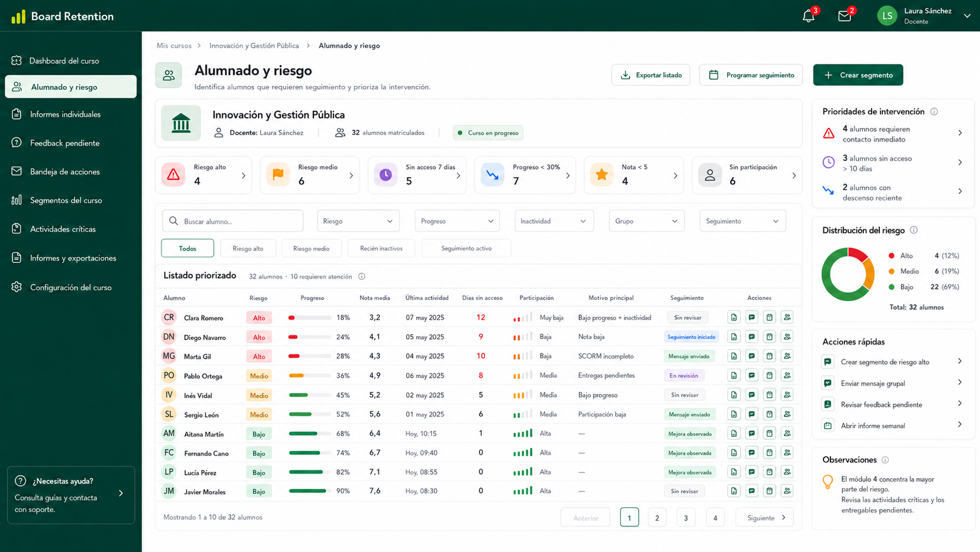The height and width of the screenshot is (552, 980).
Task: Open report icon for Aitana Martín
Action: 734,434
